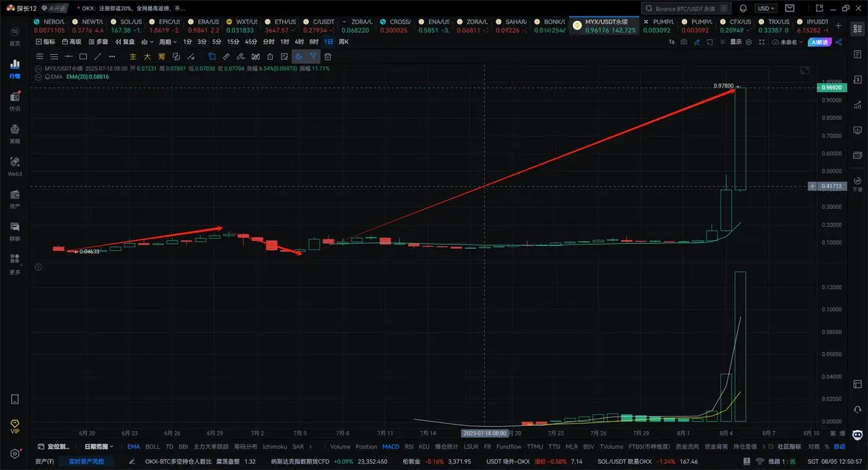Toggle 自动 auto scale option
Image resolution: width=868 pixels, height=470 pixels.
(x=839, y=446)
